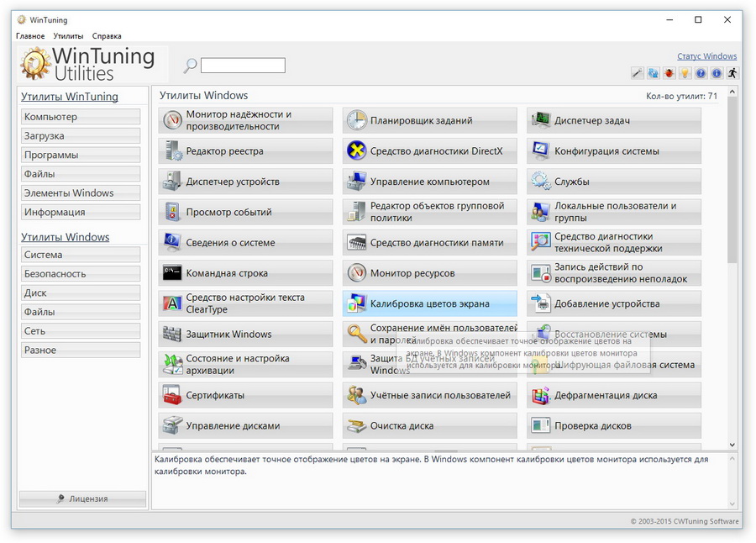
Task: Select Загрузка category in sidebar
Action: [x=81, y=135]
